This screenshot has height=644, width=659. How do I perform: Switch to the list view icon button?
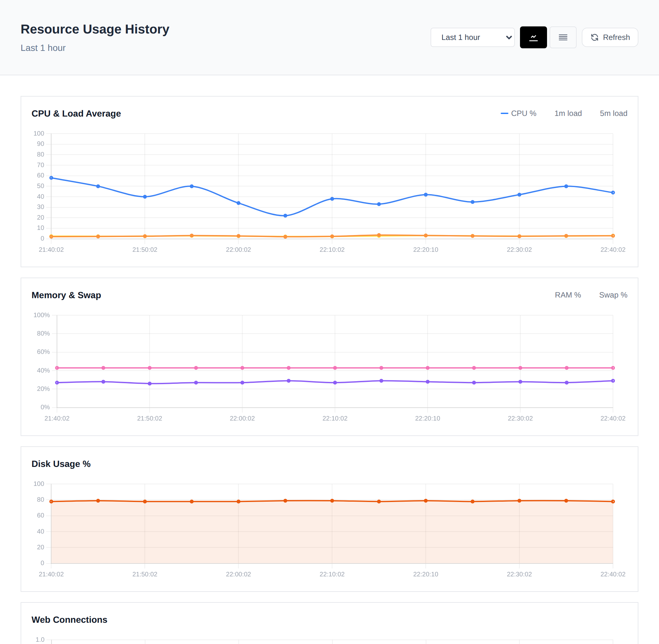tap(563, 38)
